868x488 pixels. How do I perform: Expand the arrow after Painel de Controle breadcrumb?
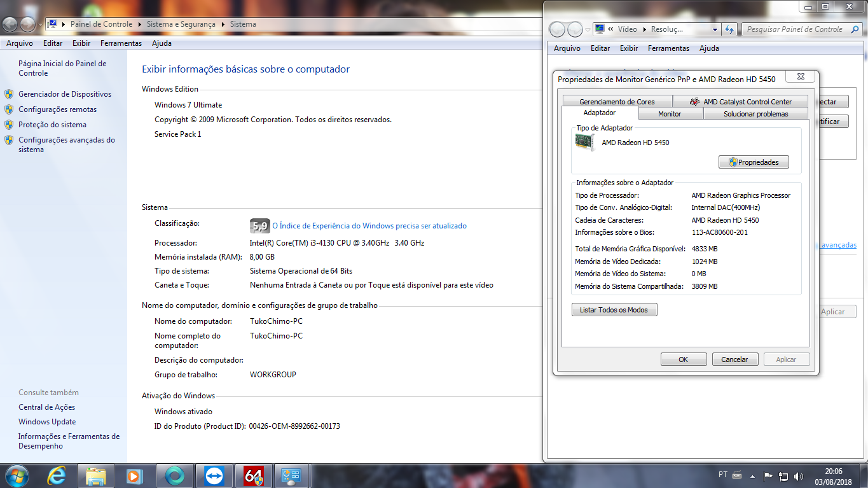pyautogui.click(x=139, y=24)
